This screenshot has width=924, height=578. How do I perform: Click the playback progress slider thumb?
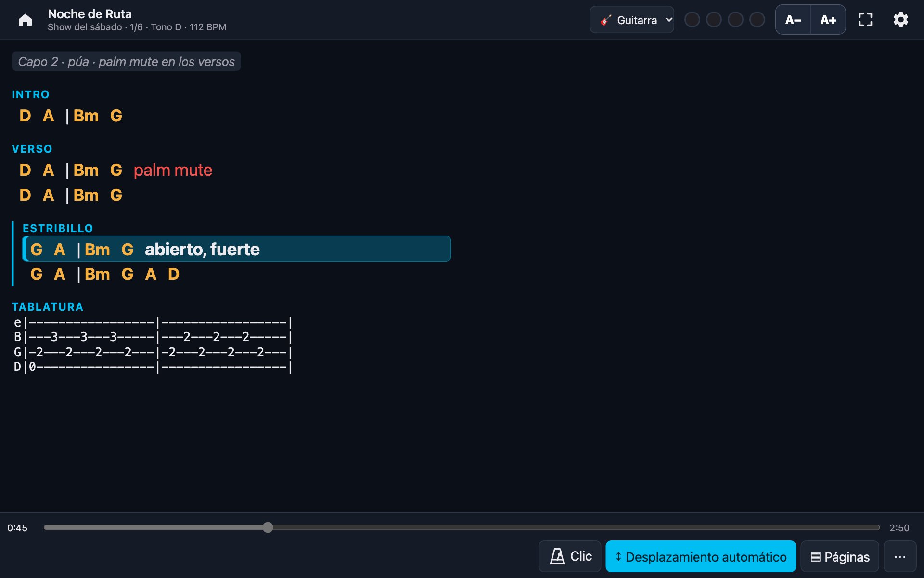tap(268, 527)
